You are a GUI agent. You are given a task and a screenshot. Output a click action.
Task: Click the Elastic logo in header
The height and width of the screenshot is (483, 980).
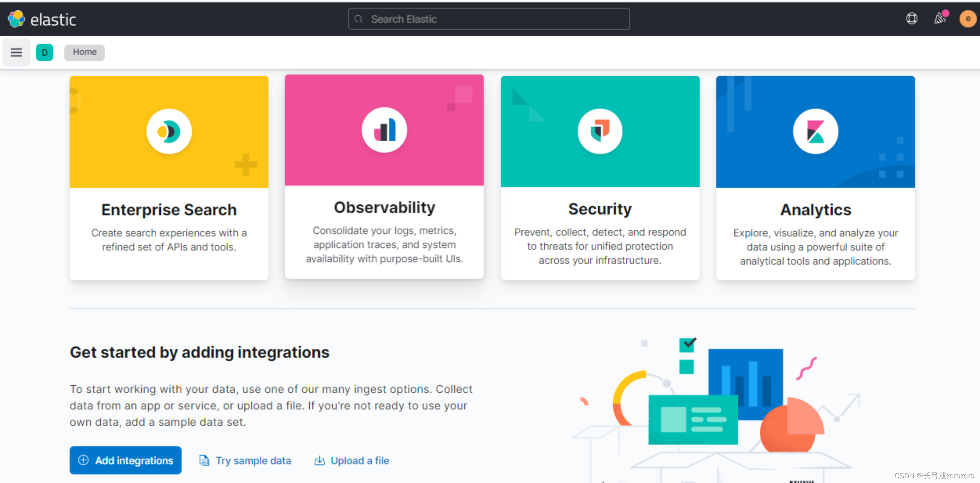pyautogui.click(x=42, y=19)
